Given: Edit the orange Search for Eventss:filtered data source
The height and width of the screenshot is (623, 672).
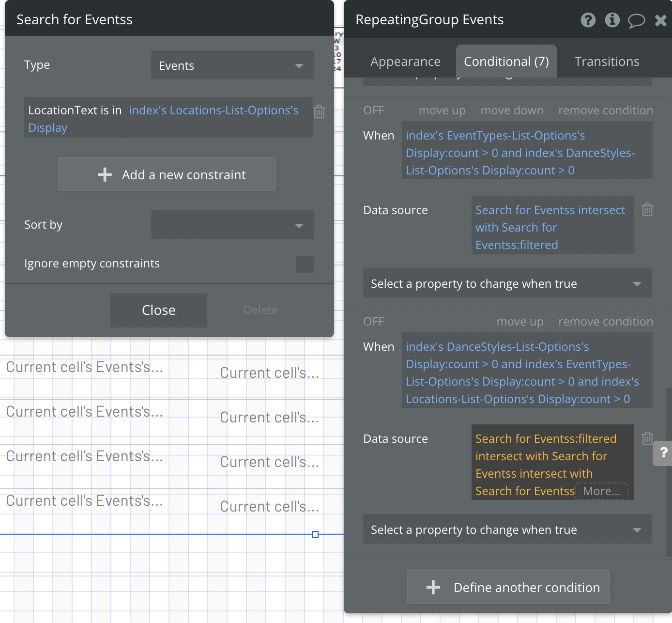Looking at the screenshot, I should (553, 462).
